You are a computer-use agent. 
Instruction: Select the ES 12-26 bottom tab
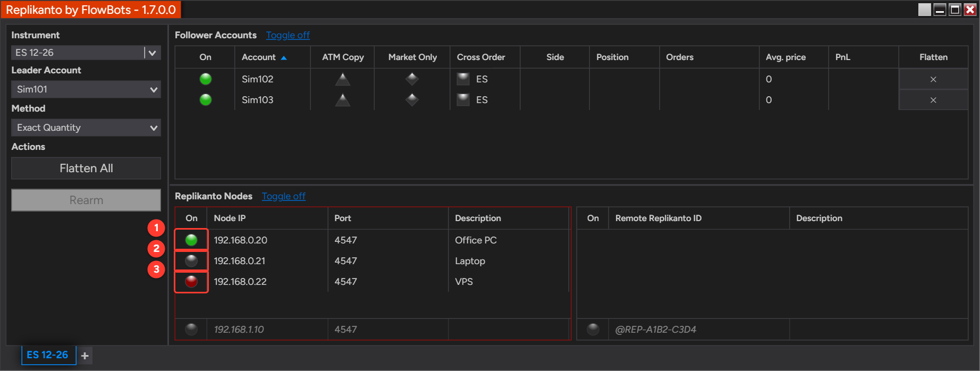48,355
